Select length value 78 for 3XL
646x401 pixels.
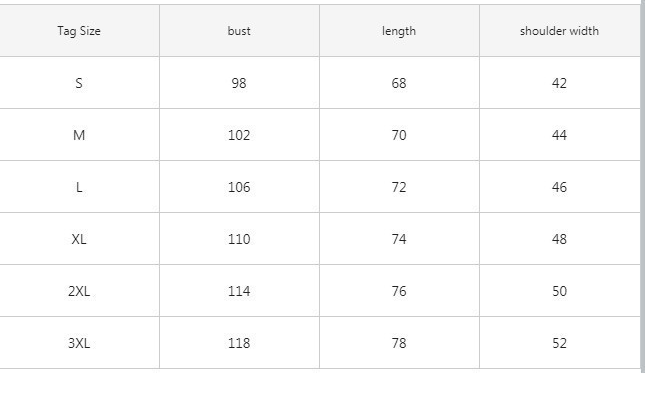click(x=399, y=343)
